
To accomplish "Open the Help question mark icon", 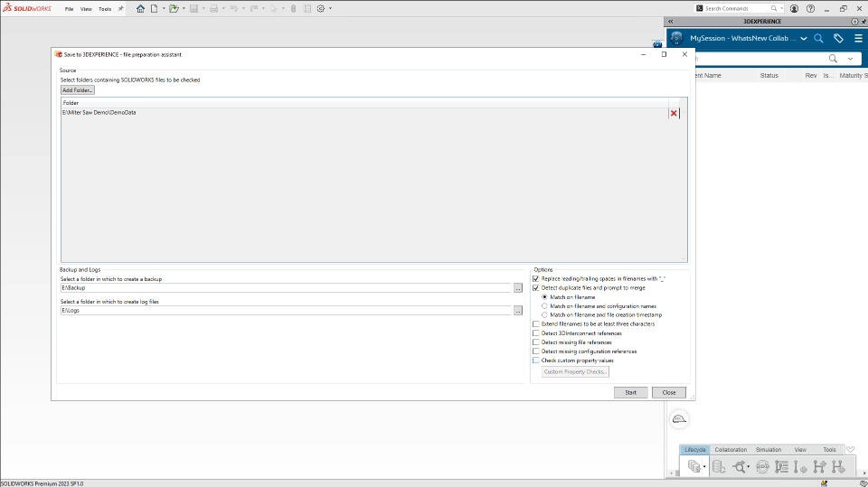I will point(810,9).
